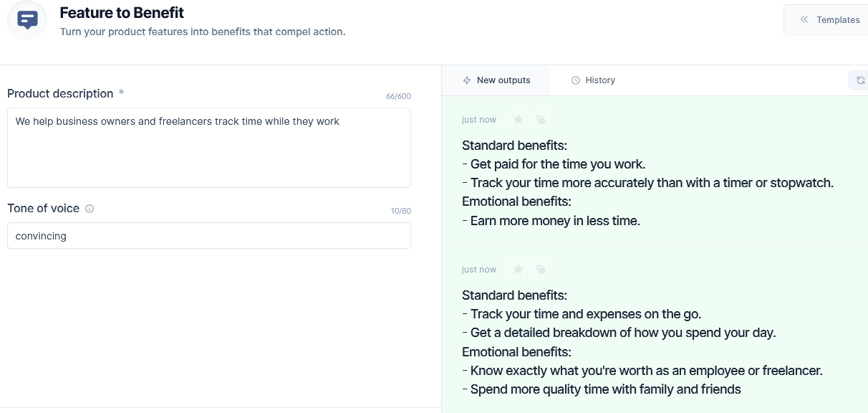Click the 'Standard benefits' heading in the first output

(x=514, y=145)
